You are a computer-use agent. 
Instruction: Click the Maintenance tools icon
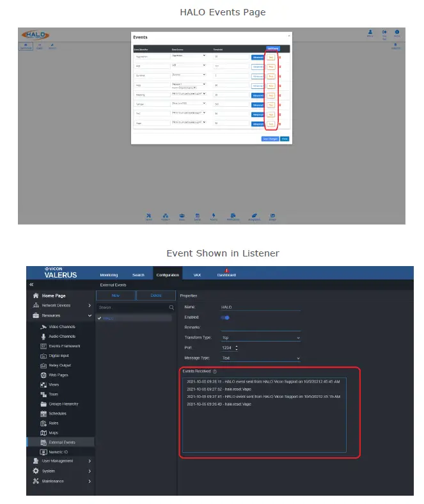(36, 481)
